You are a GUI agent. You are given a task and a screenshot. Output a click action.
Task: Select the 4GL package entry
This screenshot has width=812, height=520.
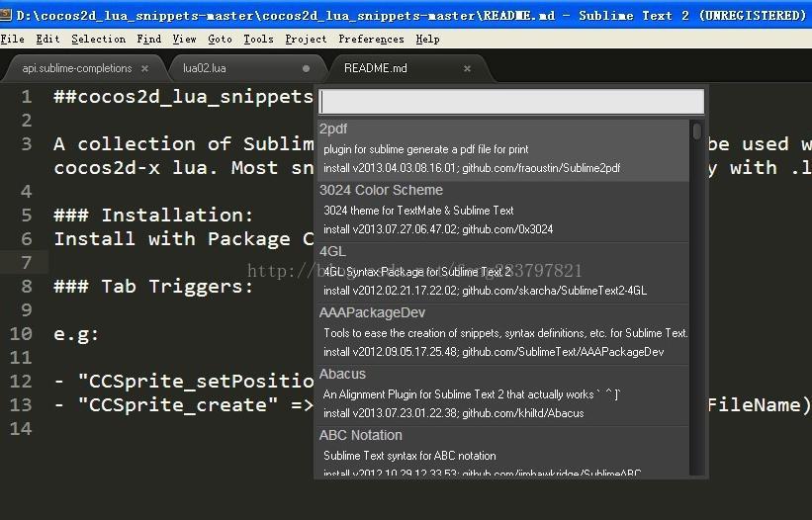point(503,273)
